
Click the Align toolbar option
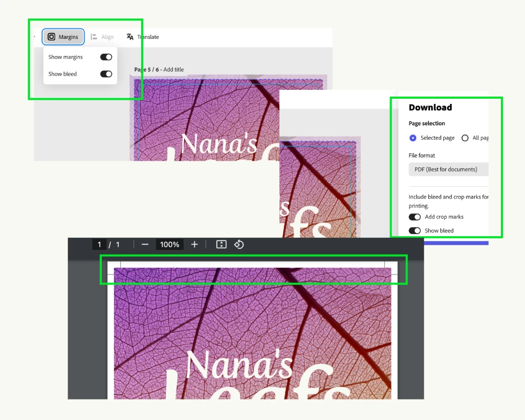pyautogui.click(x=102, y=37)
